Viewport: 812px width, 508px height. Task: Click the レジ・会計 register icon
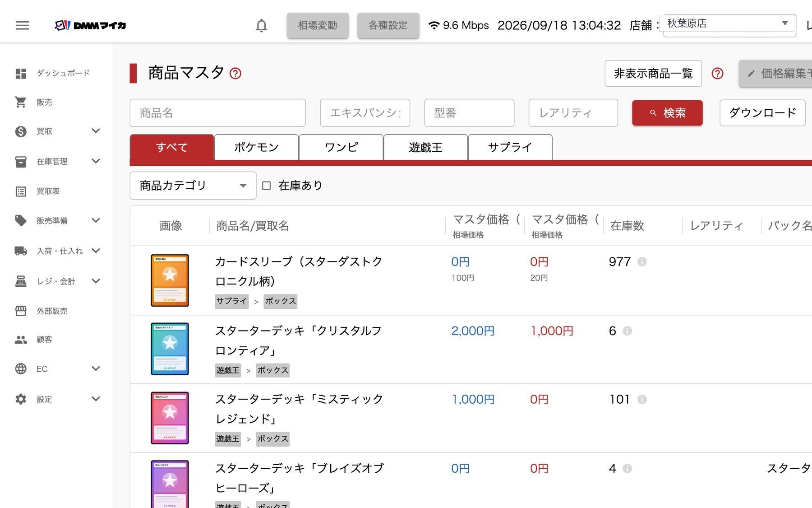coord(21,281)
